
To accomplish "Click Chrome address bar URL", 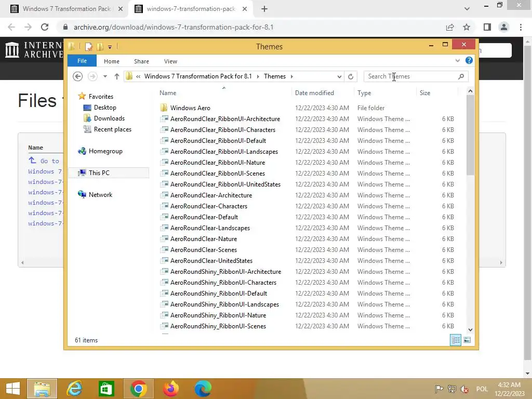I will (x=174, y=27).
